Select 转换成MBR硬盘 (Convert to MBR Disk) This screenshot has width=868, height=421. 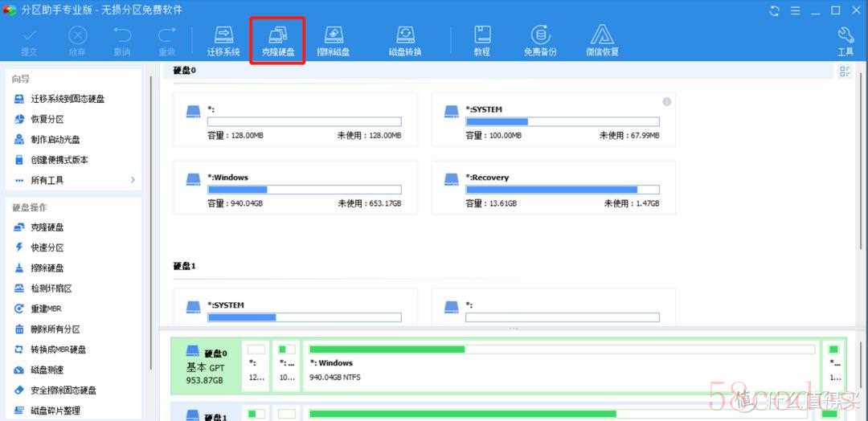[50, 349]
